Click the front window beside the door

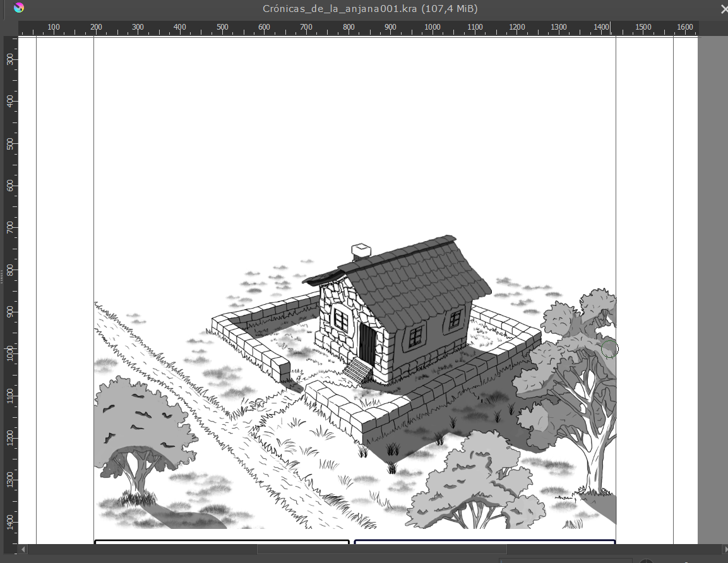click(x=341, y=319)
